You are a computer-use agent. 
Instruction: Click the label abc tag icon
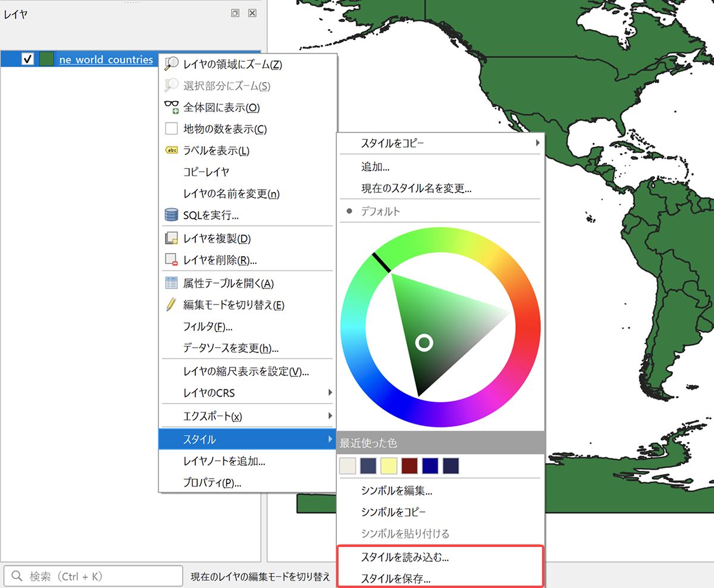tap(171, 150)
